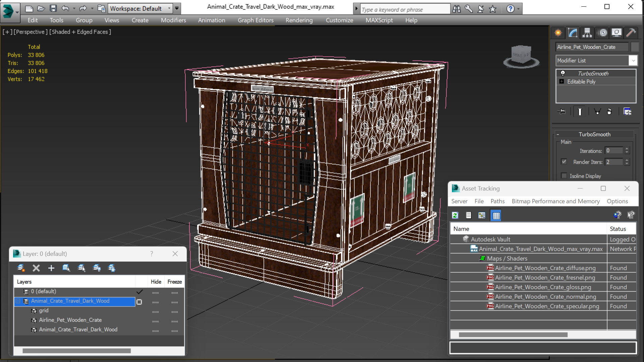
Task: Click Help button in Layer dialog
Action: (x=152, y=254)
